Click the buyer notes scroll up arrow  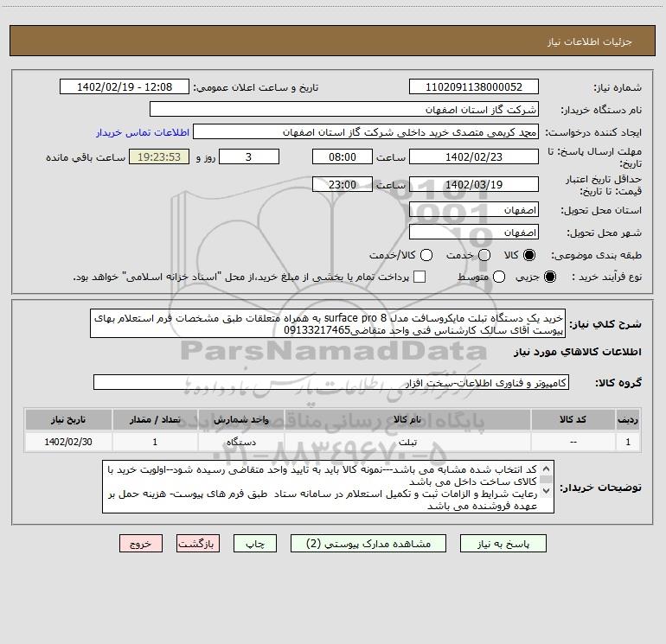(547, 469)
